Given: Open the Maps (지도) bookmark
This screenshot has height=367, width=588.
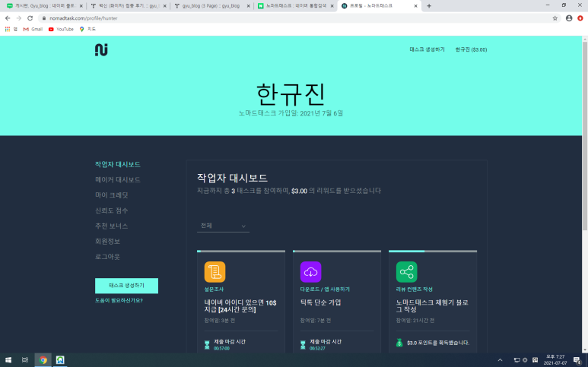Looking at the screenshot, I should pyautogui.click(x=87, y=29).
